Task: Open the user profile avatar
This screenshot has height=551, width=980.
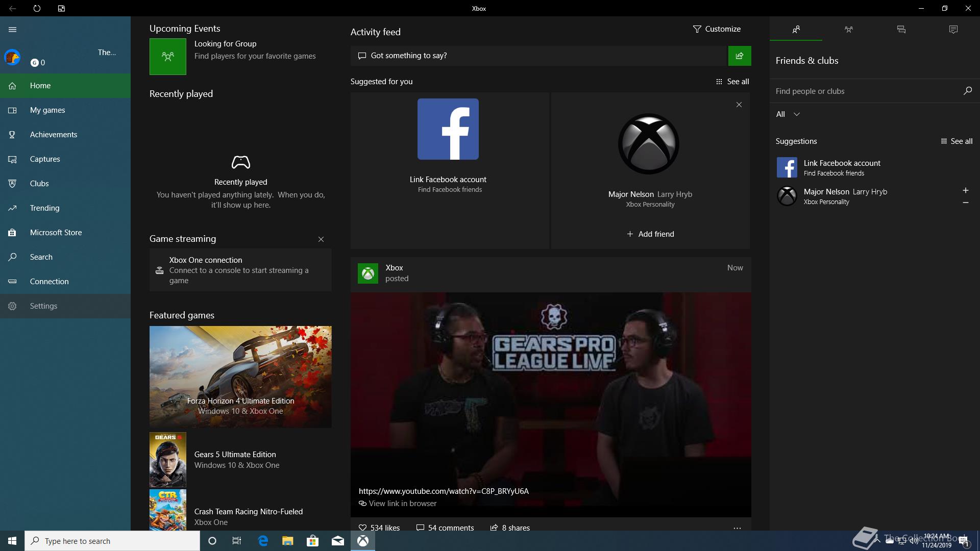Action: tap(12, 57)
